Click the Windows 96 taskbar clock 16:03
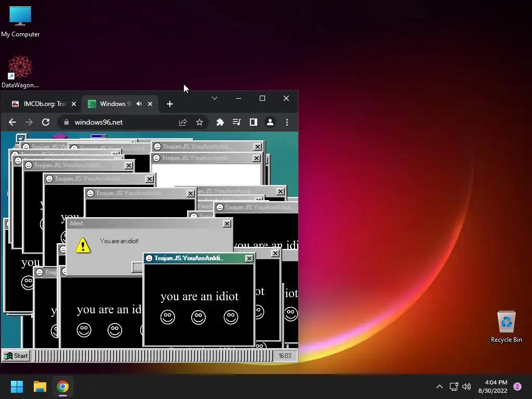Viewport: 532px width, 399px height. point(285,355)
